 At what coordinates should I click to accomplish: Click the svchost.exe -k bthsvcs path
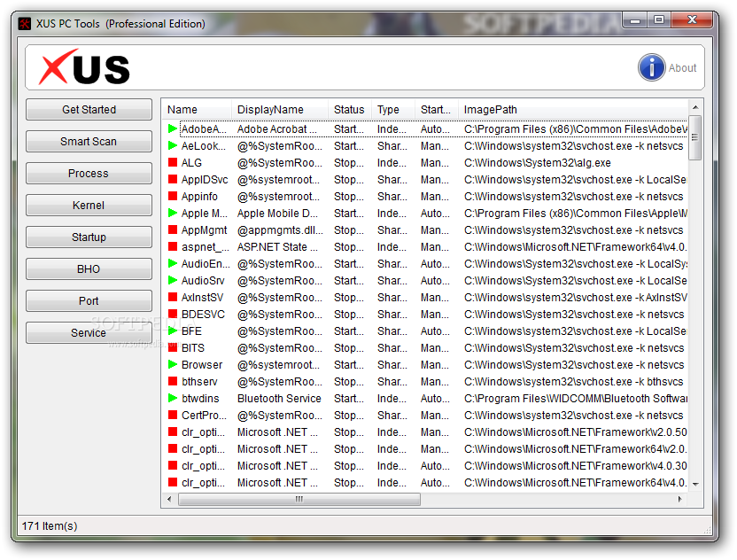point(573,381)
